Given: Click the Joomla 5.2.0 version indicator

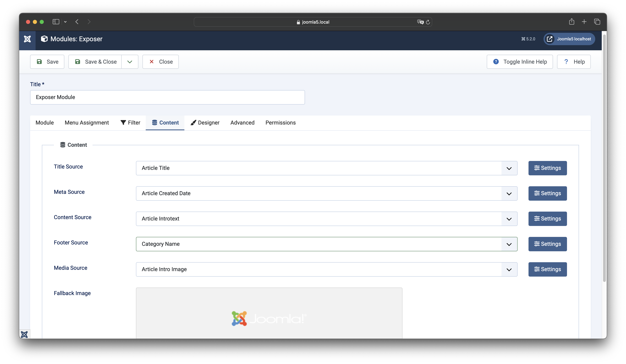Looking at the screenshot, I should (x=528, y=39).
